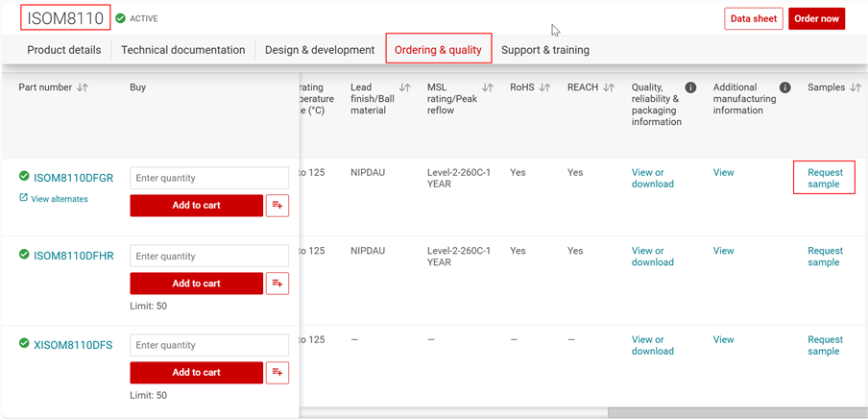Click Limit: 50 under ISOM8110DFHR

149,306
